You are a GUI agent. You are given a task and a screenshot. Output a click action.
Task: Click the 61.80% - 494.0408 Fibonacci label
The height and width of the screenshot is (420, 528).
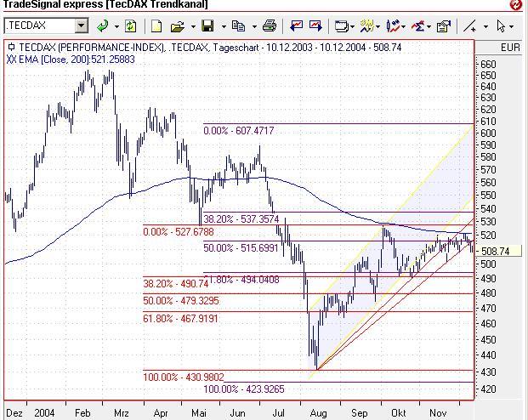(x=241, y=279)
